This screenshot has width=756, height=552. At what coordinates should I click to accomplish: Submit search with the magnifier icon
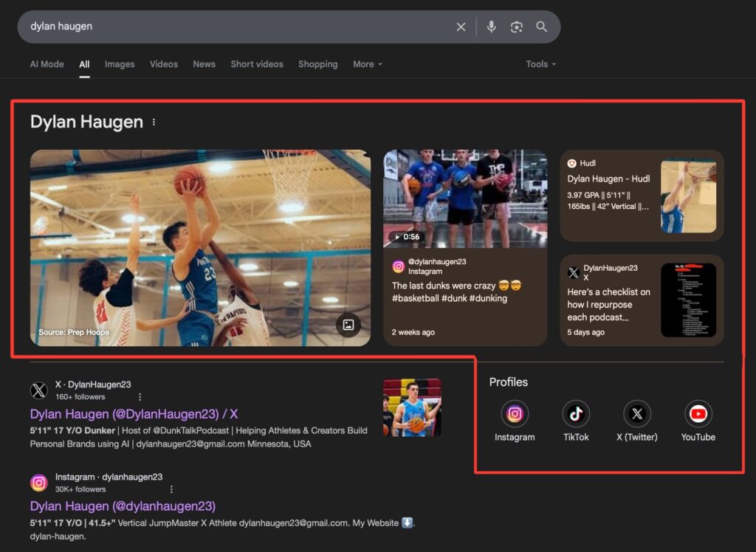click(541, 27)
